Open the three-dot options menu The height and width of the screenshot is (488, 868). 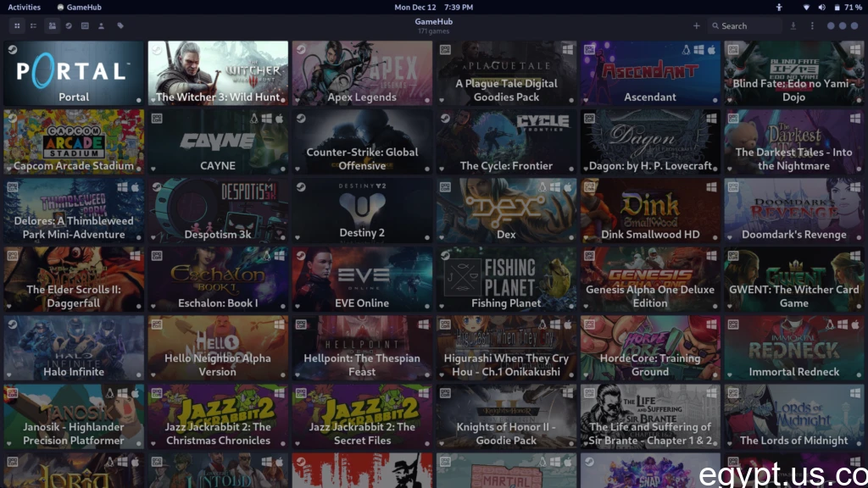tap(812, 26)
